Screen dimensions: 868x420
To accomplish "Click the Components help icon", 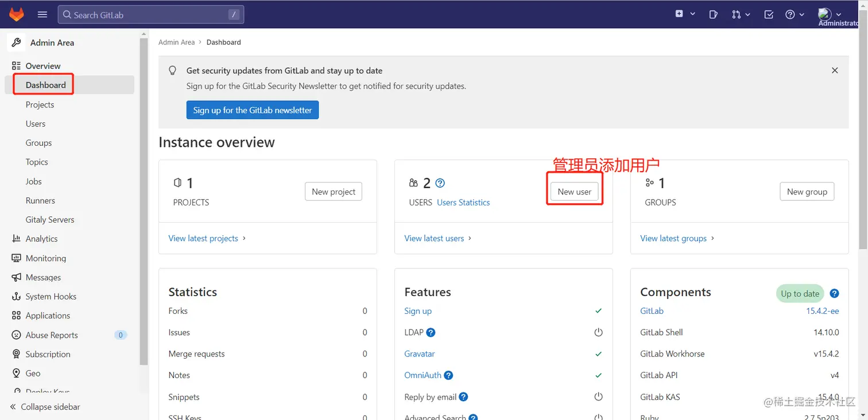I will tap(835, 293).
